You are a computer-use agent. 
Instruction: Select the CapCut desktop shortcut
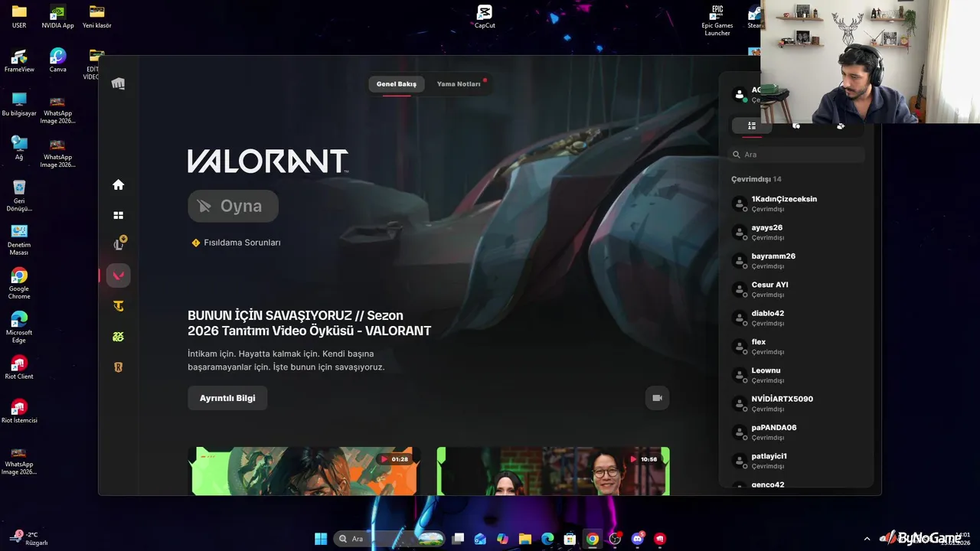(x=485, y=17)
